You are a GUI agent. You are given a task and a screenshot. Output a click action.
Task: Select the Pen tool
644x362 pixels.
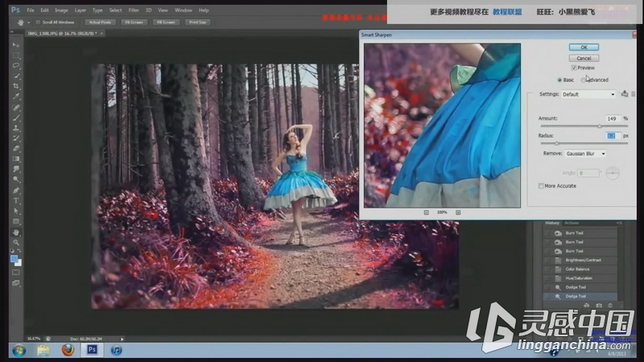pos(16,191)
